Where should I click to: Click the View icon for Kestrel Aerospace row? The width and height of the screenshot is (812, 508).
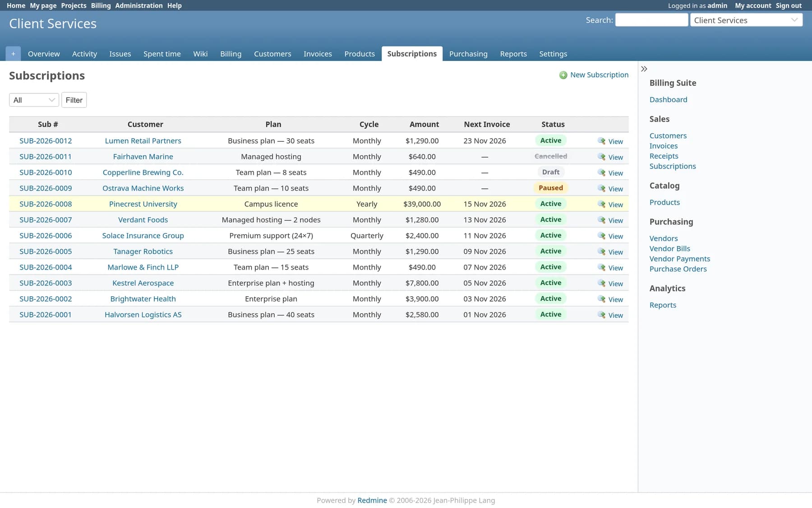[601, 283]
